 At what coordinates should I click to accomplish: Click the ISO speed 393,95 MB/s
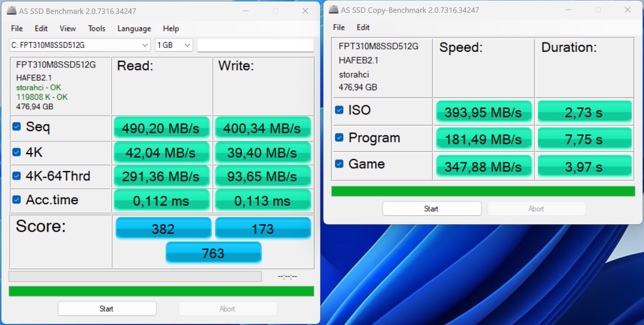[x=484, y=112]
